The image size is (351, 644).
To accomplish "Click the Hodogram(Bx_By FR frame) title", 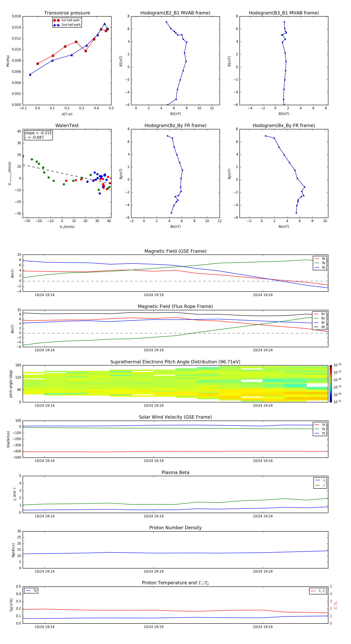I will [x=284, y=125].
